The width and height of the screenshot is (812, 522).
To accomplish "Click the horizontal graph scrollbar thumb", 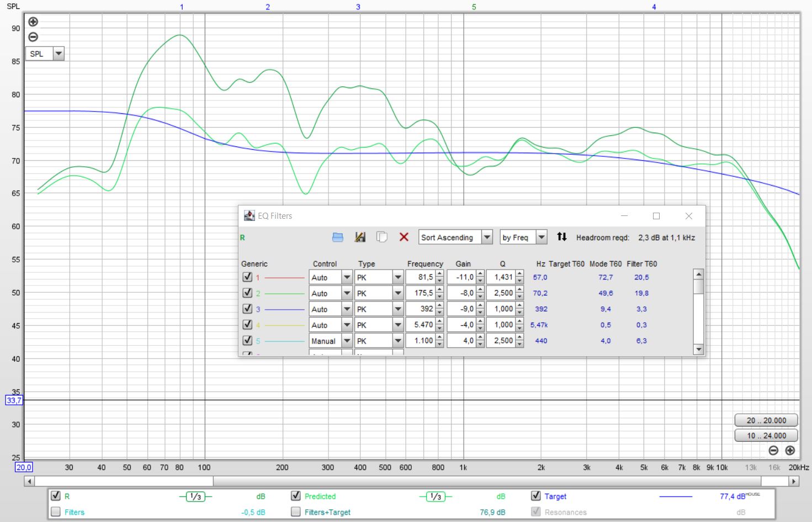I will coord(487,481).
